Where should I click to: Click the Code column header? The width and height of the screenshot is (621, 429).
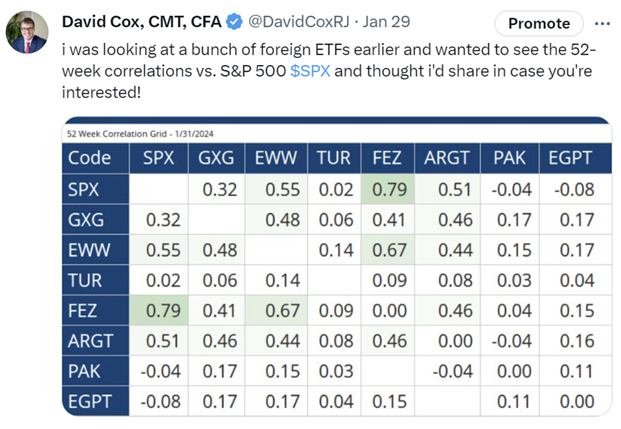coord(90,157)
